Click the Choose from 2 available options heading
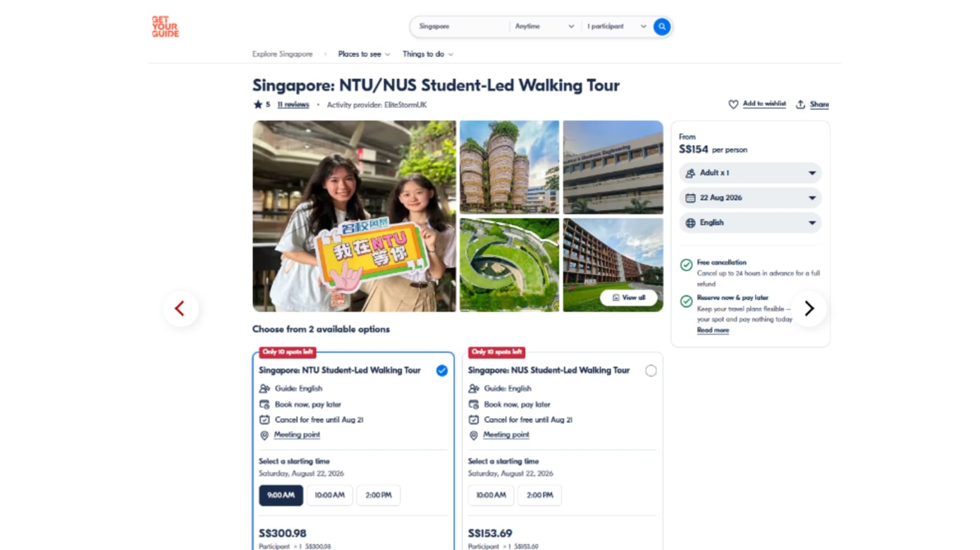This screenshot has height=550, width=980. point(321,329)
